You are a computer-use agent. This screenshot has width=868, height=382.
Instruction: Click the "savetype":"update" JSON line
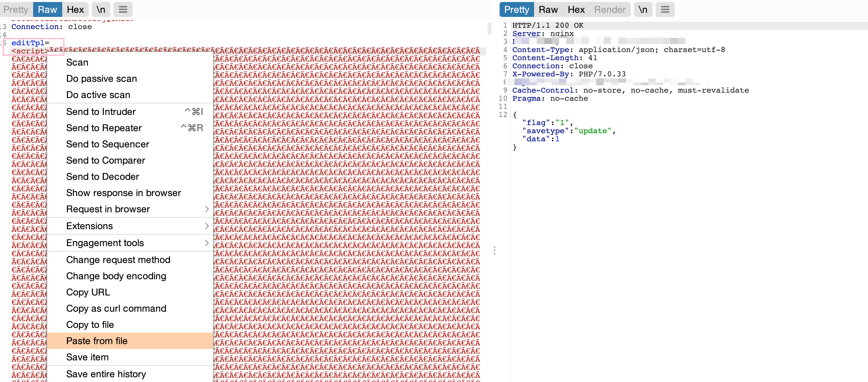pos(569,131)
